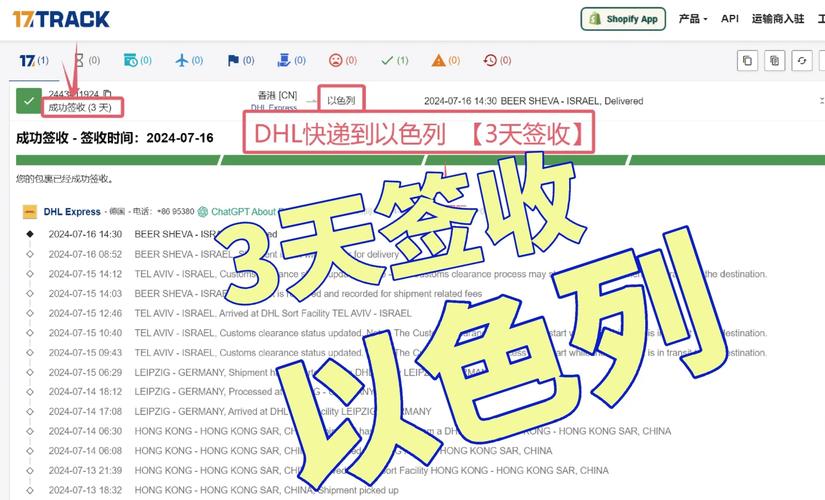Click the 2024-07-14 06:08 HONG KONG row
825x500 pixels.
pos(300,451)
